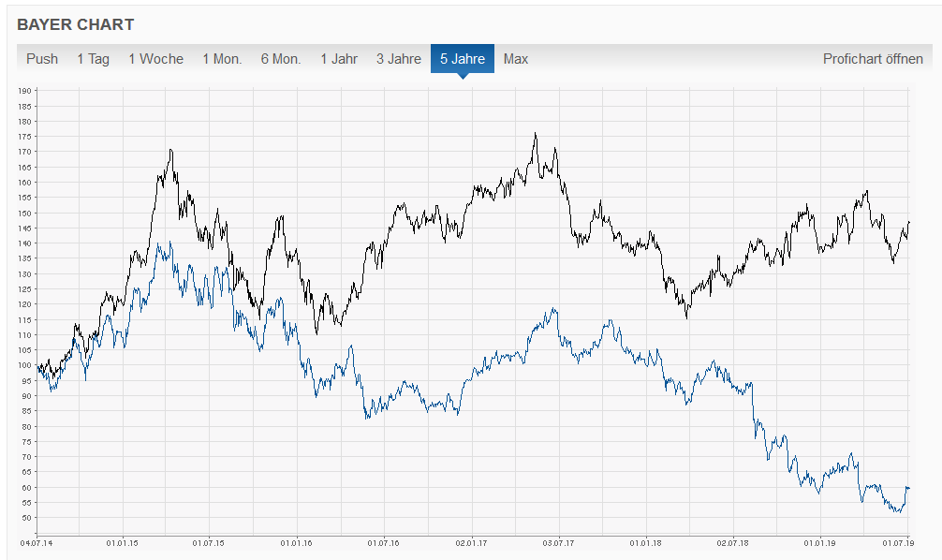Click the 125 value on the y-axis
Image resolution: width=942 pixels, height=560 pixels.
pos(24,289)
